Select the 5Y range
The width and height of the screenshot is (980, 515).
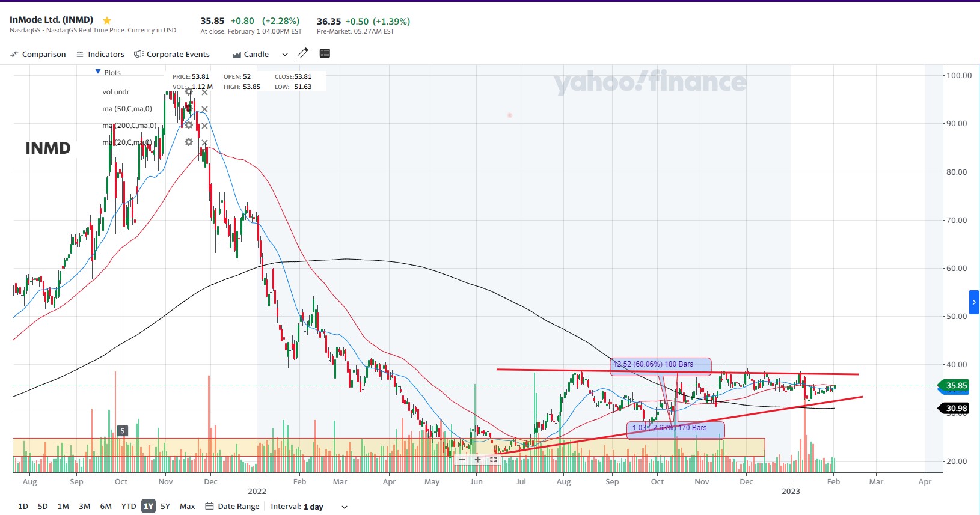click(x=165, y=507)
